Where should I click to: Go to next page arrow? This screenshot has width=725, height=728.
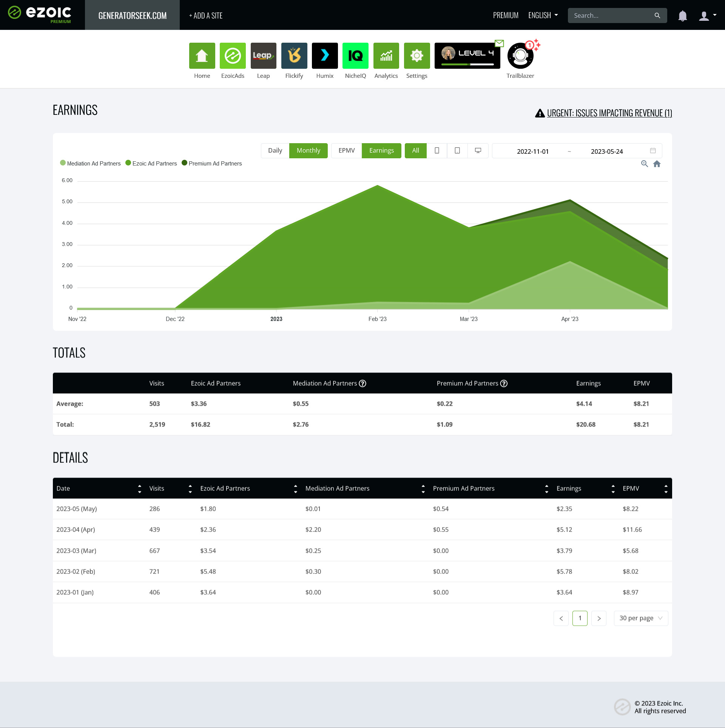599,618
